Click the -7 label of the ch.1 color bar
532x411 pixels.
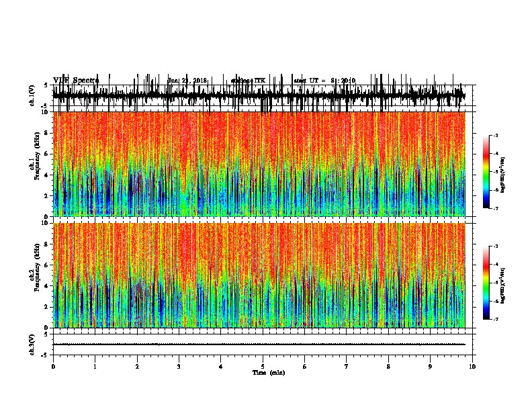(495, 209)
